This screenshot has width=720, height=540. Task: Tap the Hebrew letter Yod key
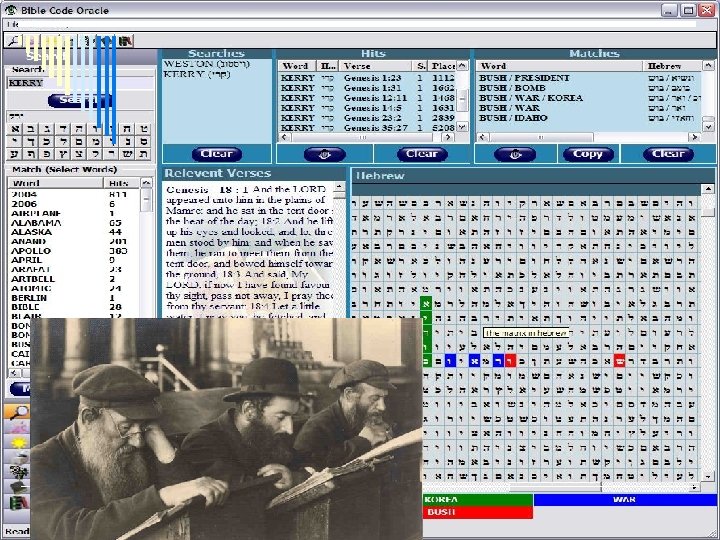pyautogui.click(x=16, y=141)
